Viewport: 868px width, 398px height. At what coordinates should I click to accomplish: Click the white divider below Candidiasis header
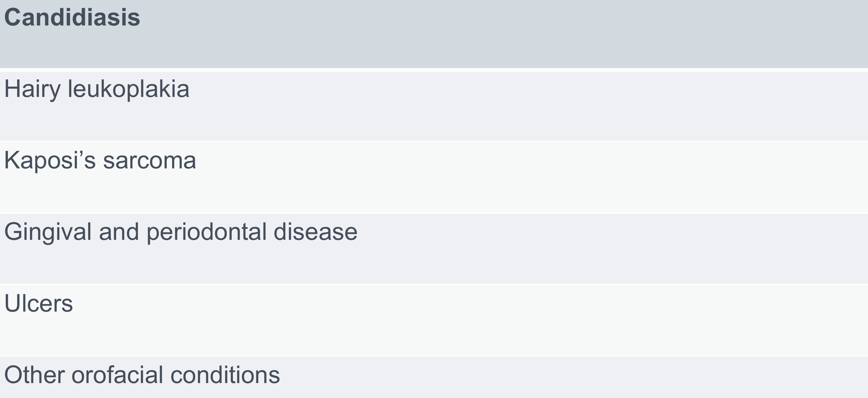pos(434,70)
